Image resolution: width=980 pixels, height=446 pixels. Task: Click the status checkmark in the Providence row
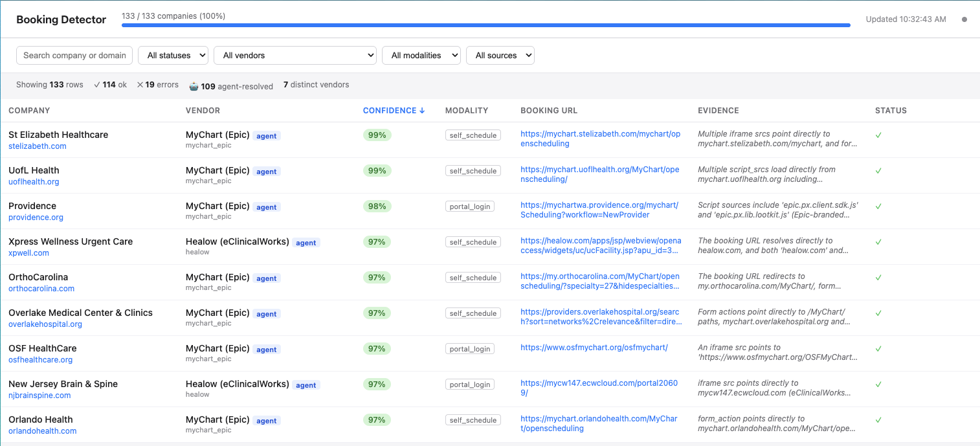pyautogui.click(x=878, y=206)
